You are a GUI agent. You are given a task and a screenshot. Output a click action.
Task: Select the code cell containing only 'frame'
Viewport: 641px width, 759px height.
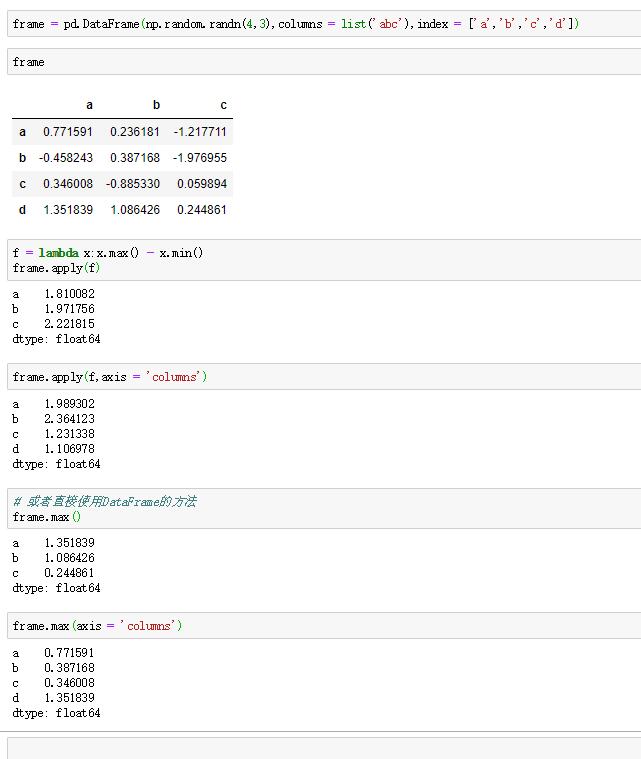324,62
